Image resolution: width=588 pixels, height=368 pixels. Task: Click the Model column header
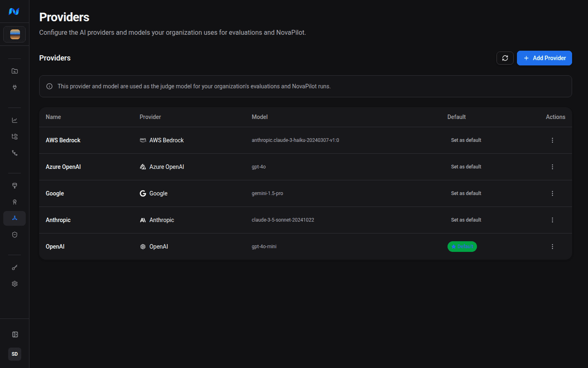[x=260, y=117]
